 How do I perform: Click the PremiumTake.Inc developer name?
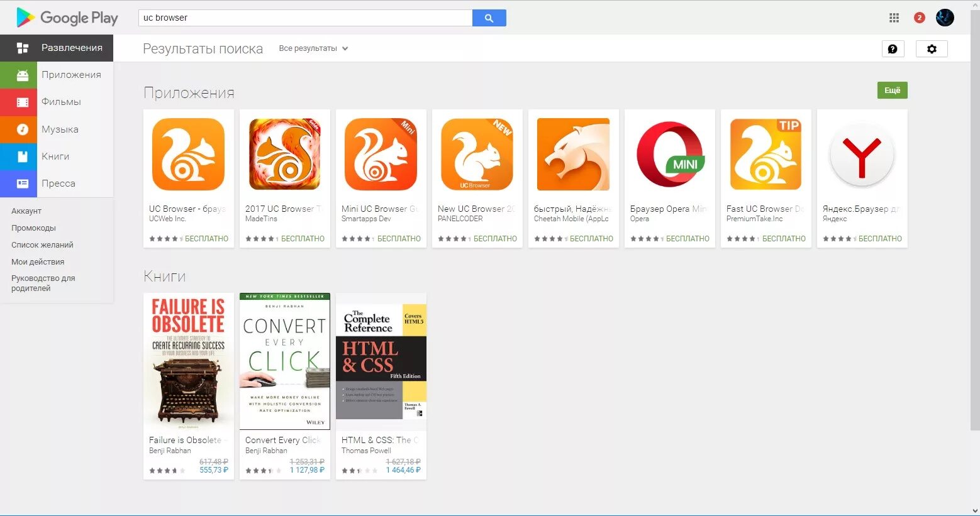755,219
